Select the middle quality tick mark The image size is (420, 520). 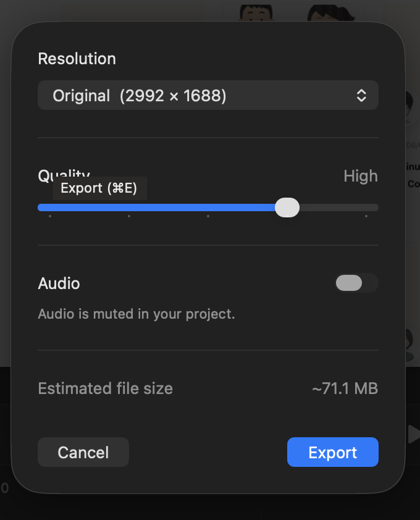pyautogui.click(x=208, y=216)
